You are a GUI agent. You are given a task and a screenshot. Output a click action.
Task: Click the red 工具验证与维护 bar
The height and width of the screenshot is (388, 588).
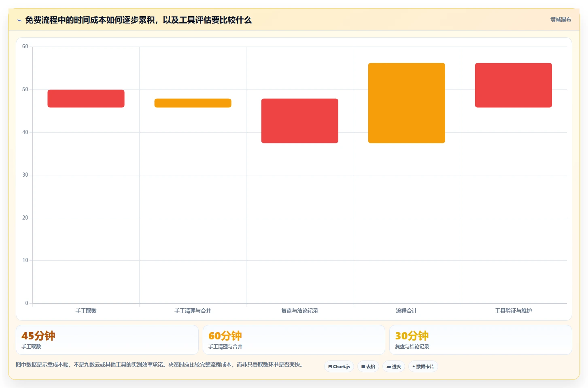513,85
